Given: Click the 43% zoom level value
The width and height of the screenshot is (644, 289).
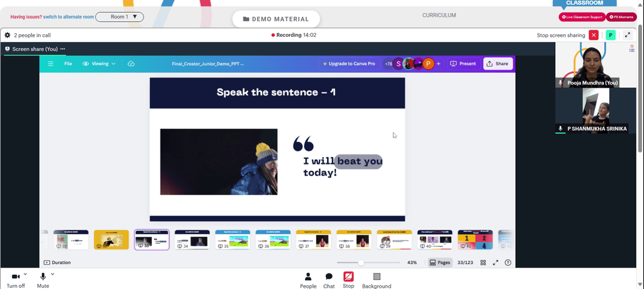Looking at the screenshot, I should tap(412, 263).
